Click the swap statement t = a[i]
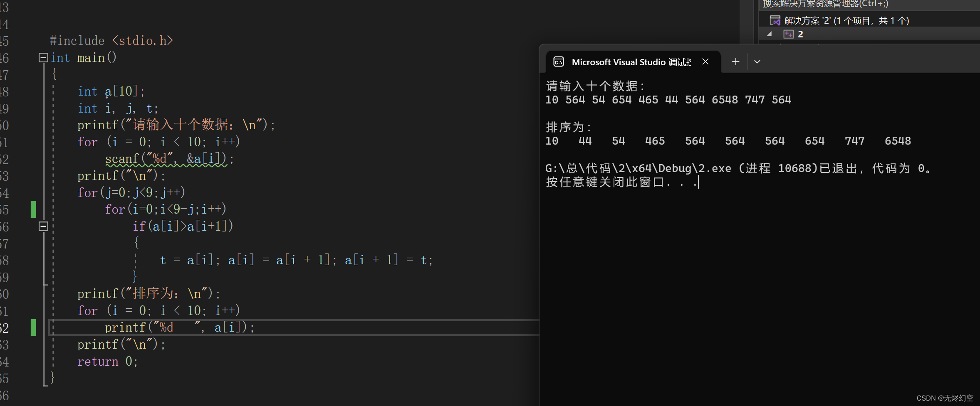Viewport: 980px width, 406px height. point(297,260)
